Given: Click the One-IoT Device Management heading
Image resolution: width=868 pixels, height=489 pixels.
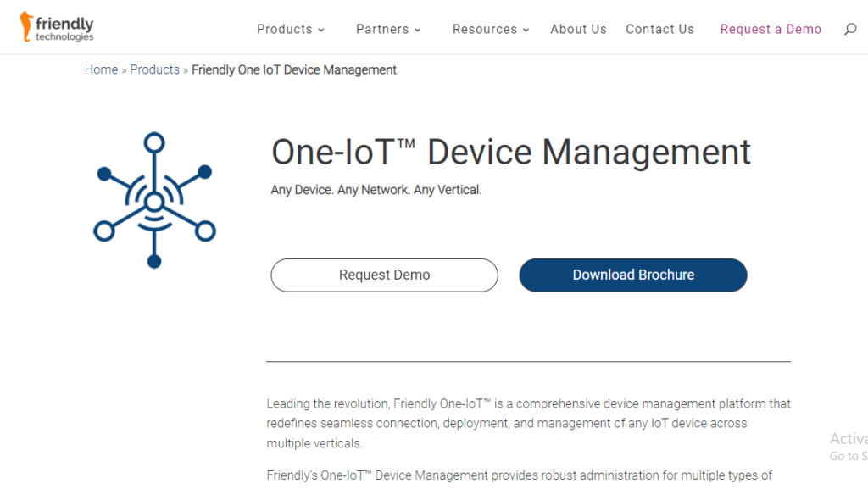Looking at the screenshot, I should coord(511,152).
